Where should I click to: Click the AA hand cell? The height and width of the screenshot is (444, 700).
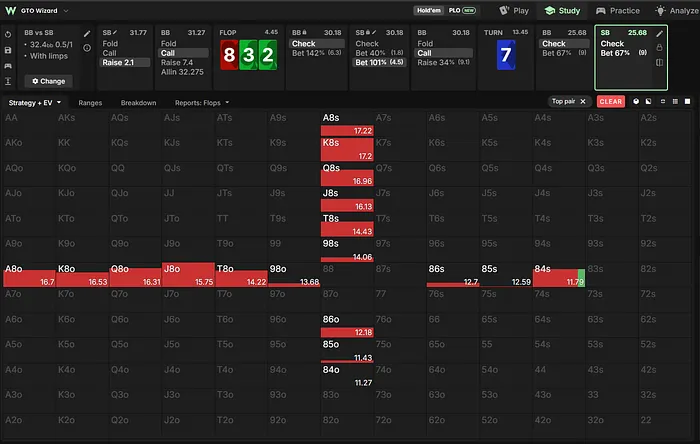coord(29,124)
